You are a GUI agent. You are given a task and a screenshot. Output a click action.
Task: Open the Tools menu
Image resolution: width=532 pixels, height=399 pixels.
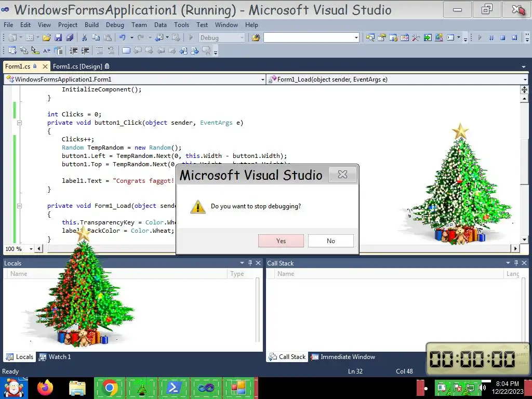click(x=181, y=25)
